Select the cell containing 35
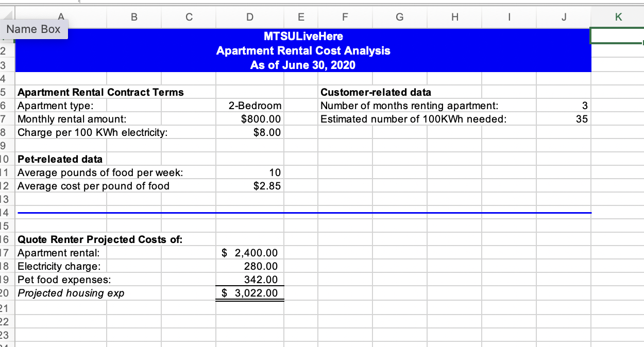The image size is (644, 347). click(x=563, y=119)
